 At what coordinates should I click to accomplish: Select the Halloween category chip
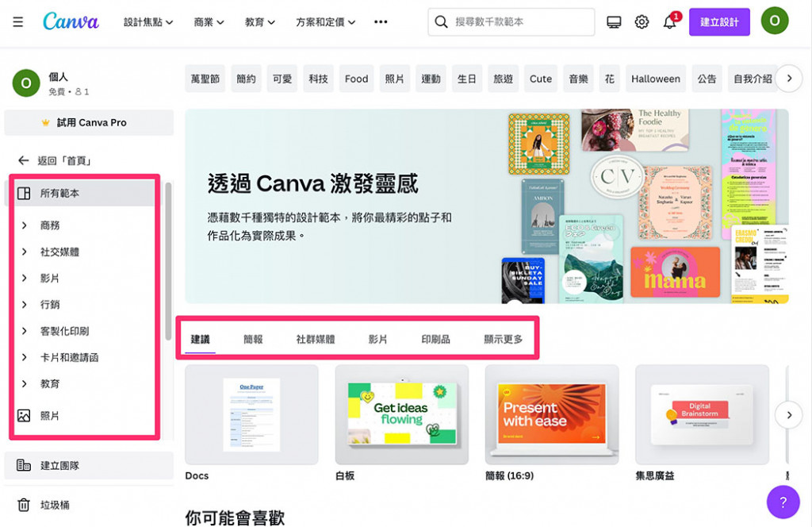click(656, 79)
